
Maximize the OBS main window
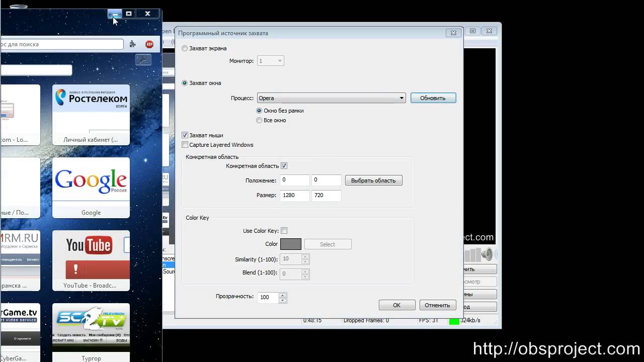tap(473, 31)
